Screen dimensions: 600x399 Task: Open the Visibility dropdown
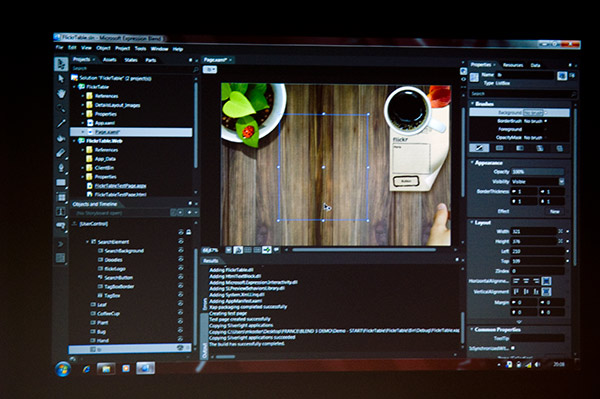(x=561, y=181)
